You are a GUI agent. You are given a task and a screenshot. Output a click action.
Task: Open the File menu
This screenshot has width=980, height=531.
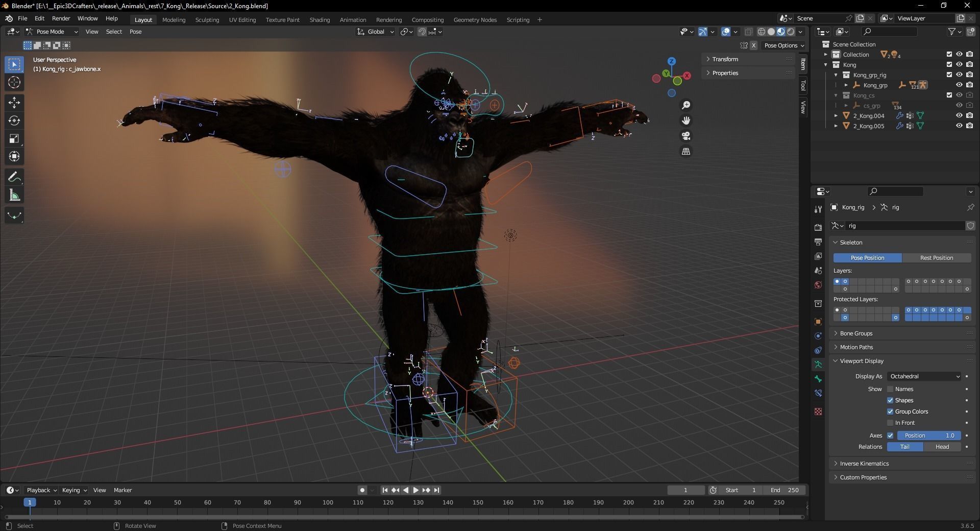22,18
